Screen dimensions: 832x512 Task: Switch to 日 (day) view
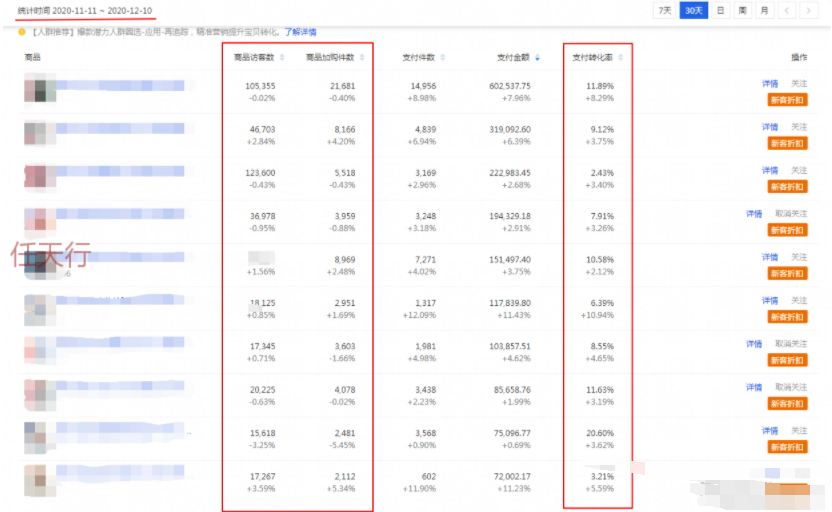pos(719,10)
